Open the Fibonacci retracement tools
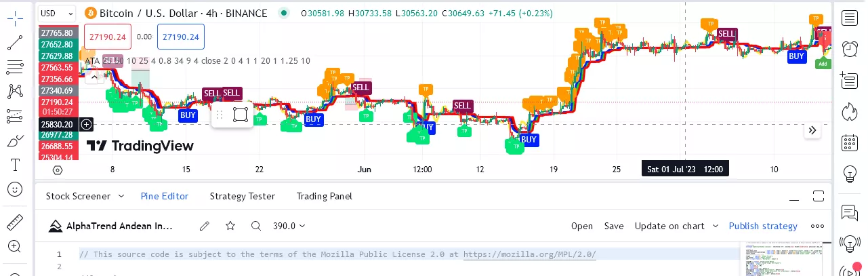Screen dimensions: 868x276 [15, 66]
